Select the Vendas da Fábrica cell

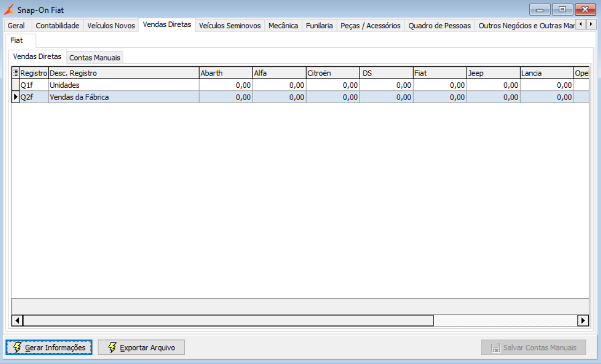124,97
